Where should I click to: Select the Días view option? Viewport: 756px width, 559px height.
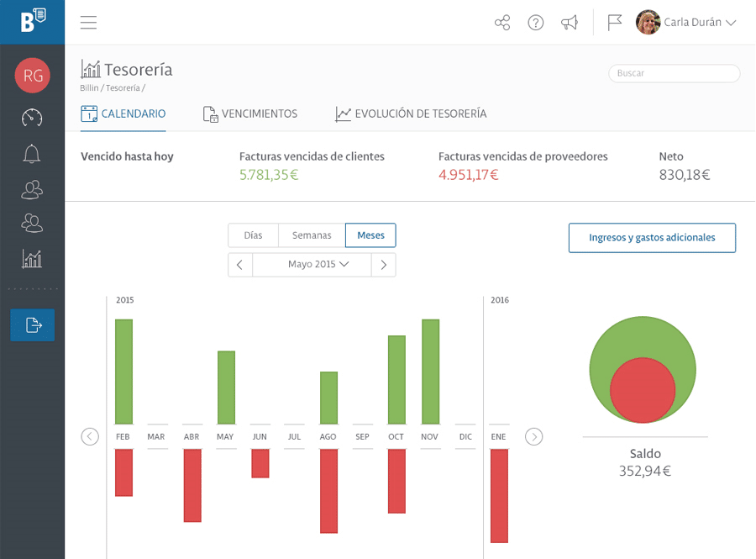tap(253, 235)
